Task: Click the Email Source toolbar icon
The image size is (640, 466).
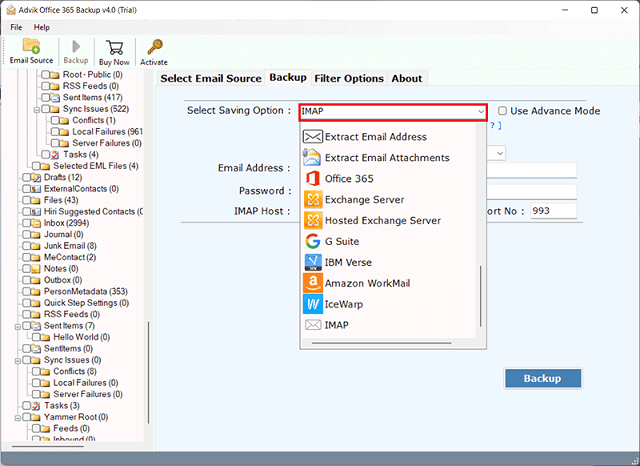Action: point(31,46)
